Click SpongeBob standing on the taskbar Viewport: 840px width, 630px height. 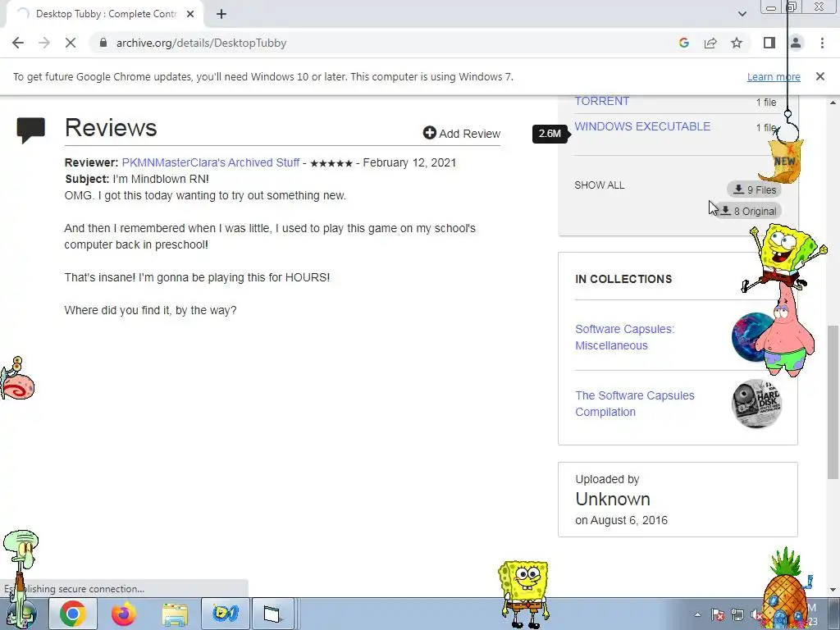[524, 594]
